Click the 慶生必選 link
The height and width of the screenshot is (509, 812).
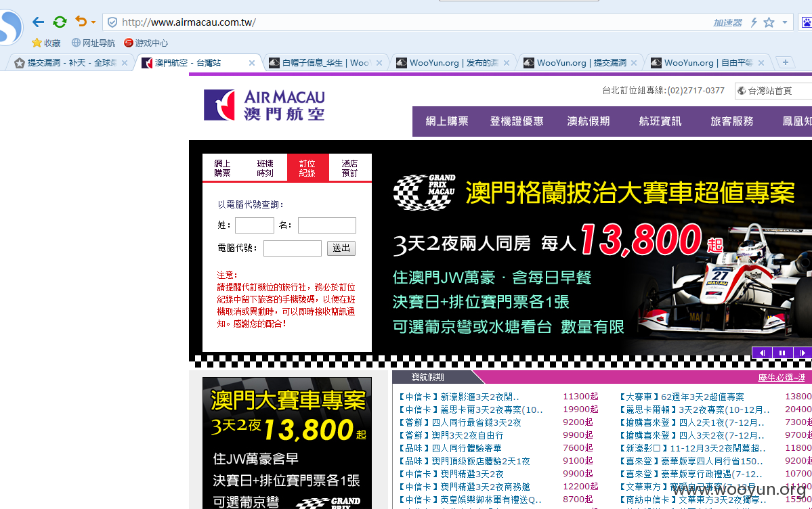pyautogui.click(x=782, y=378)
